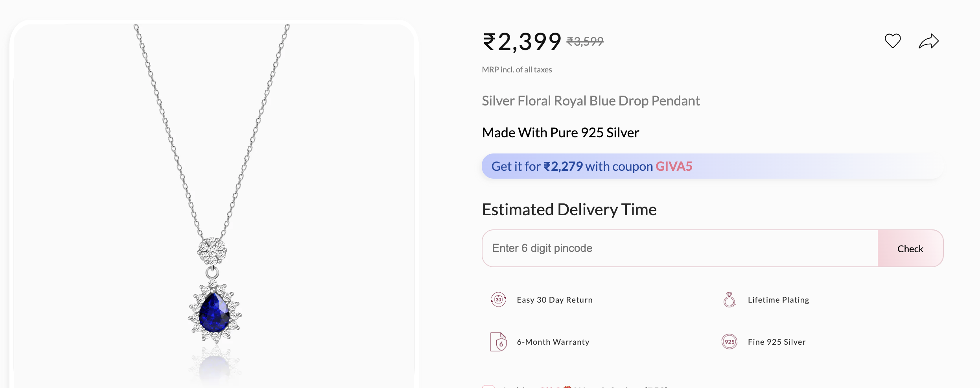
Task: Click the Easy 30 Day Return icon
Action: point(498,300)
